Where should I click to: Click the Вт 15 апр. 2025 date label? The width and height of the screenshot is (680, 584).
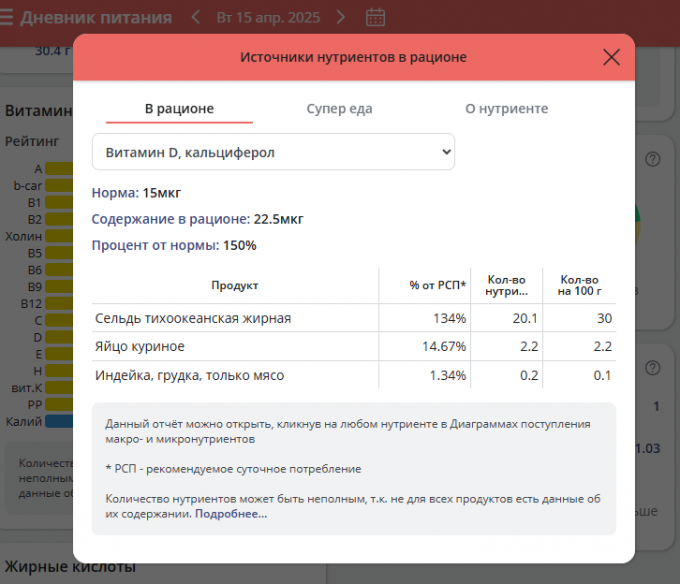click(x=267, y=17)
